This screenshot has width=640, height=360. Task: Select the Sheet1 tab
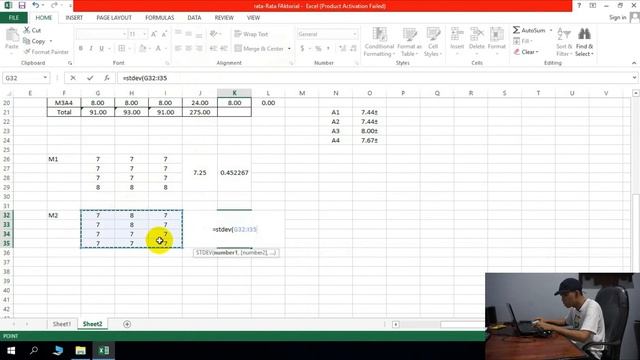[x=62, y=324]
